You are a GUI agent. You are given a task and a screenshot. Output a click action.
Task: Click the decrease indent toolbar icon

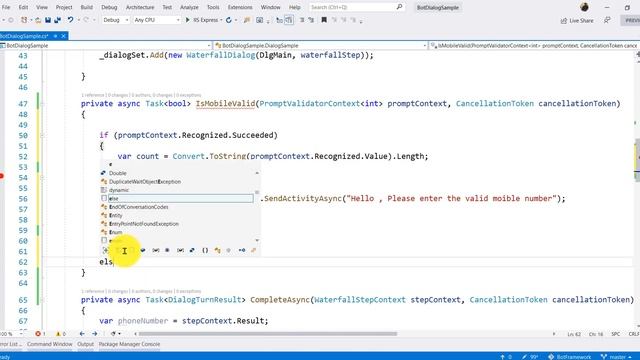302,20
